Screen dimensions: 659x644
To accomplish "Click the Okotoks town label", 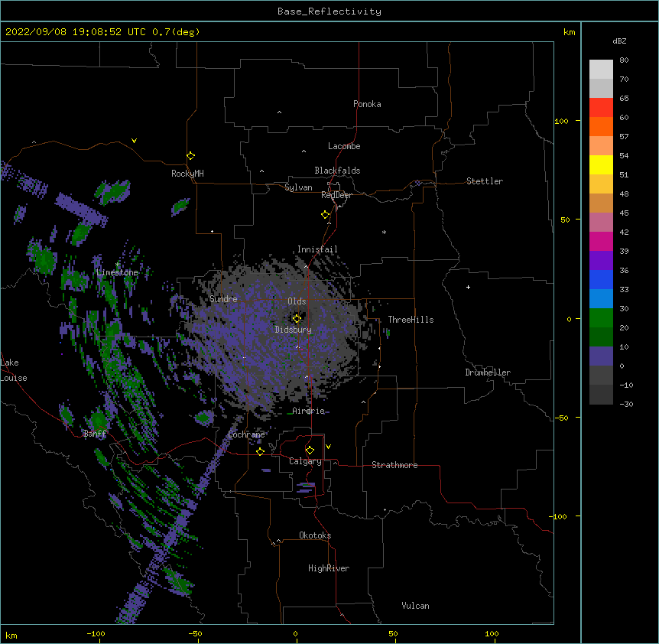I will click(315, 535).
